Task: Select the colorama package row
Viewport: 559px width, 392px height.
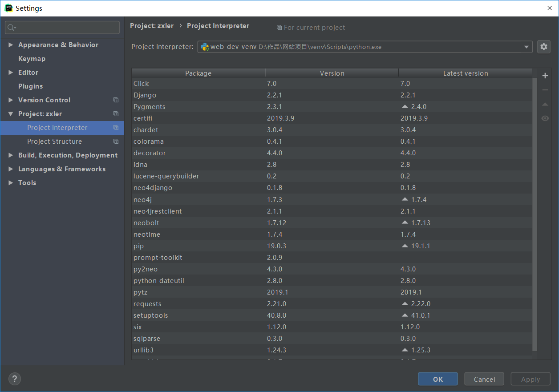Action: (332, 141)
